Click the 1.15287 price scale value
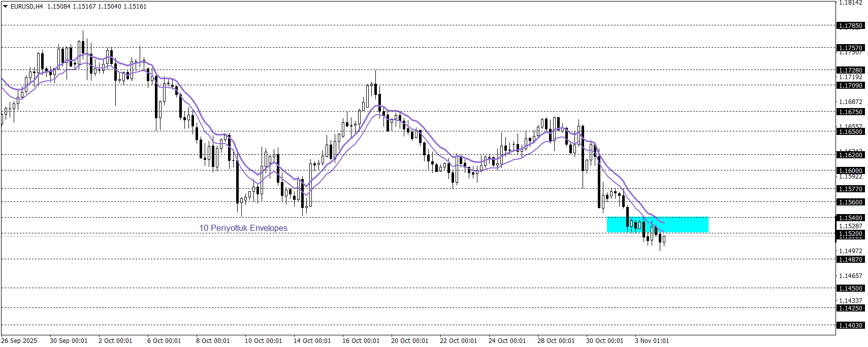The width and height of the screenshot is (868, 347). [x=850, y=226]
